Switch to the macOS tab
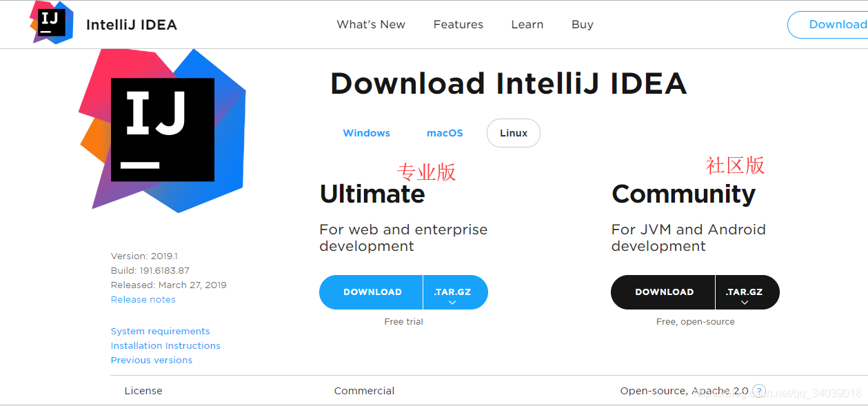 [x=445, y=133]
